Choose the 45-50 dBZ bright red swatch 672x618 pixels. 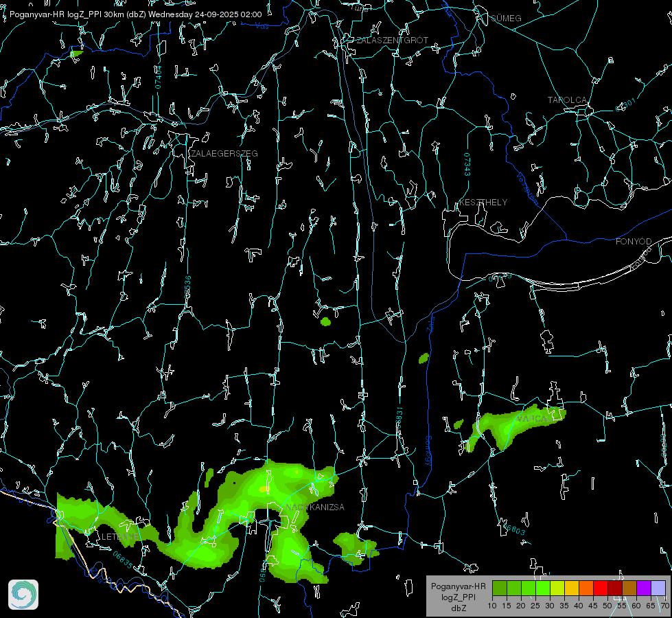[x=601, y=588]
